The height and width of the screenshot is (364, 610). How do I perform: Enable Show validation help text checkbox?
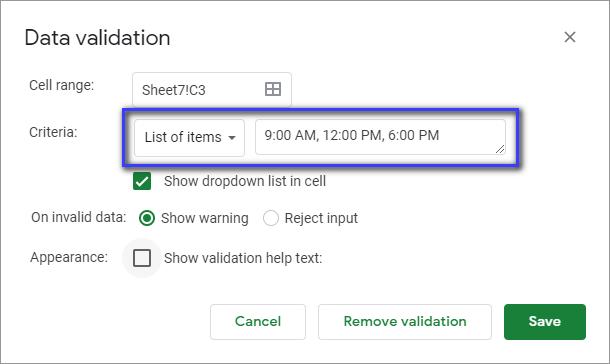tap(142, 258)
